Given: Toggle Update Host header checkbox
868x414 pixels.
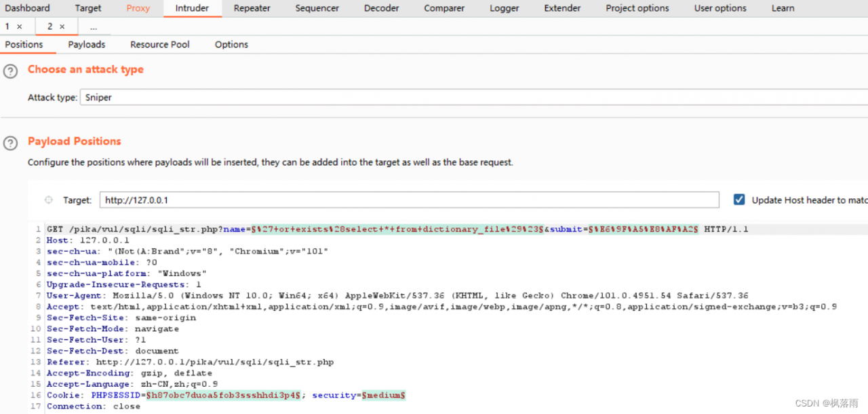Looking at the screenshot, I should 739,200.
